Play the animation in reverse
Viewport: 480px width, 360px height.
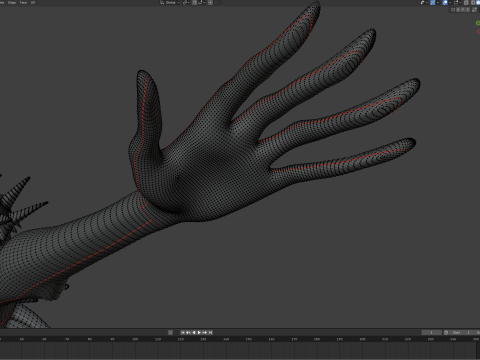(x=194, y=332)
